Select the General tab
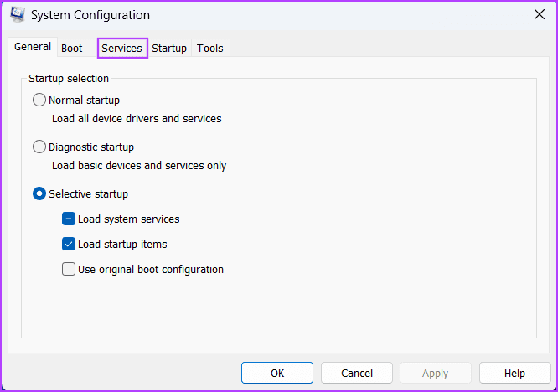 [33, 47]
